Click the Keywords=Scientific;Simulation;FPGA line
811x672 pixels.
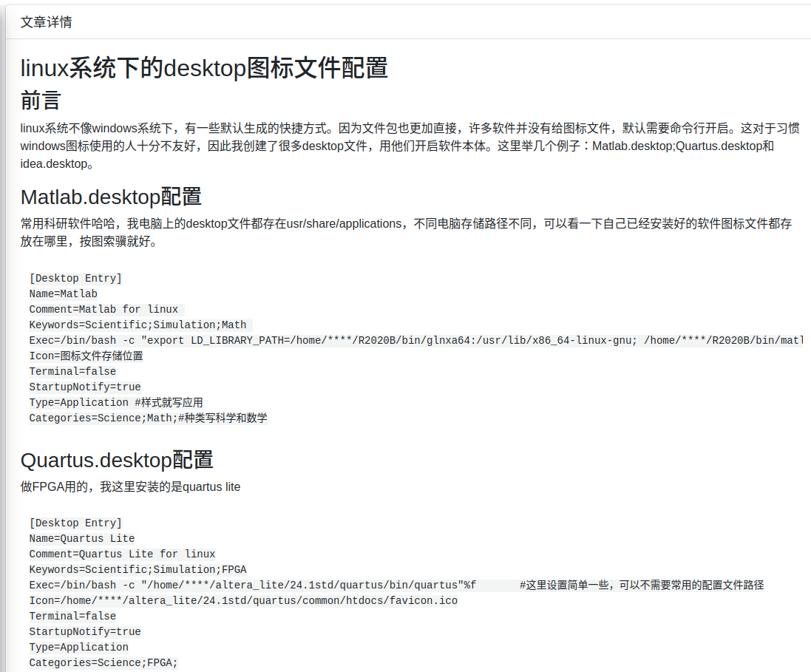coord(138,569)
